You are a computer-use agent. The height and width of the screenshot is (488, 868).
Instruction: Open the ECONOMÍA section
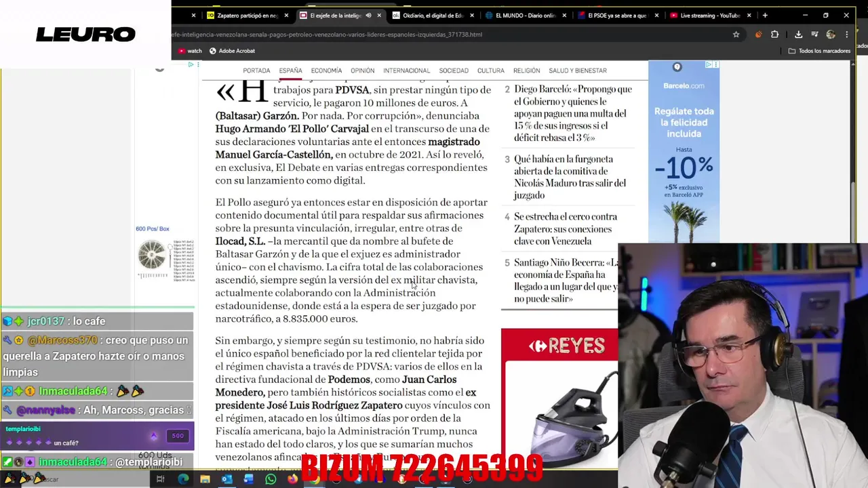326,70
